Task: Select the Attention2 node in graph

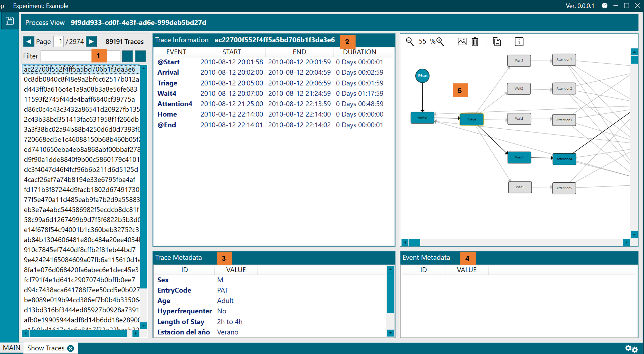Action: (x=564, y=89)
